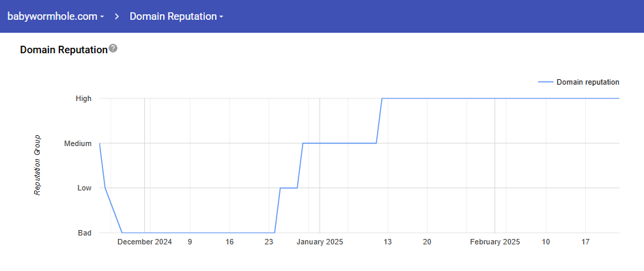Click the Reputation Group axis title

click(38, 165)
